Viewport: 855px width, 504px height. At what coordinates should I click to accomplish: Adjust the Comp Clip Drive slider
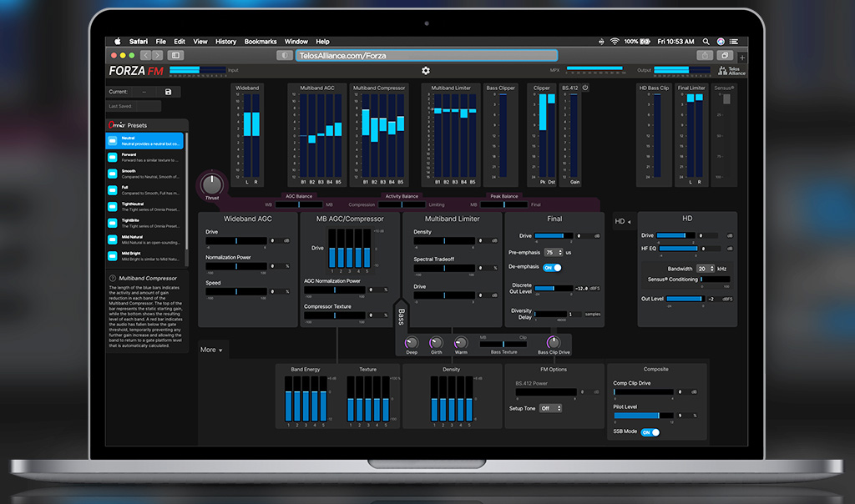coord(644,392)
